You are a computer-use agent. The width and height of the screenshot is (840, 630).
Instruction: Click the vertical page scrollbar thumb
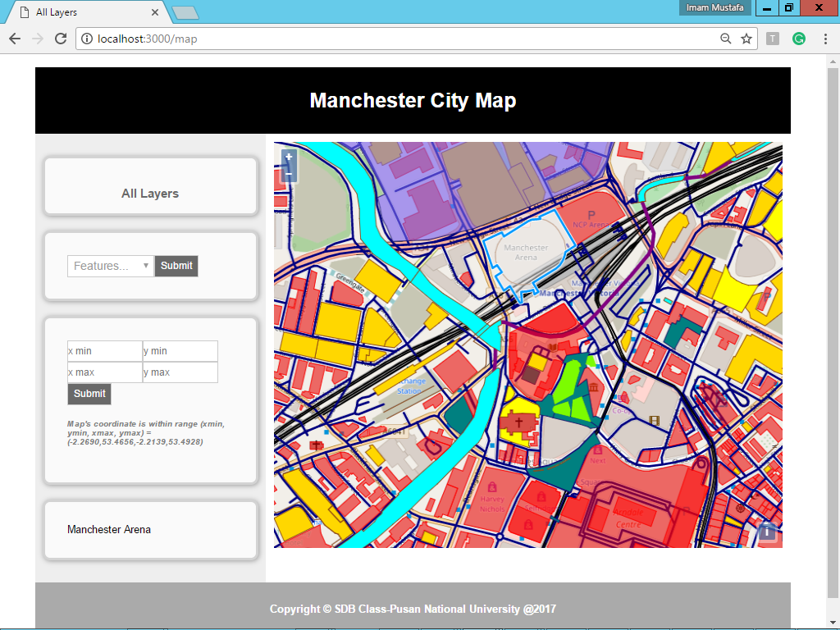click(x=833, y=332)
